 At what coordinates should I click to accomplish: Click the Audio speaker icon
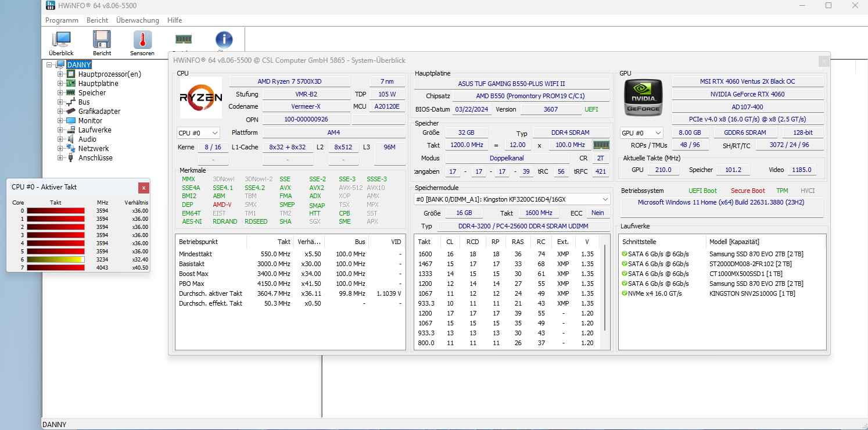(71, 139)
